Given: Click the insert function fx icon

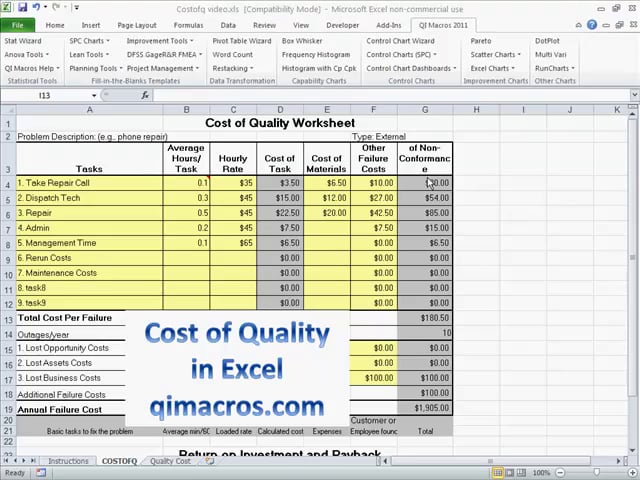Looking at the screenshot, I should tap(145, 96).
